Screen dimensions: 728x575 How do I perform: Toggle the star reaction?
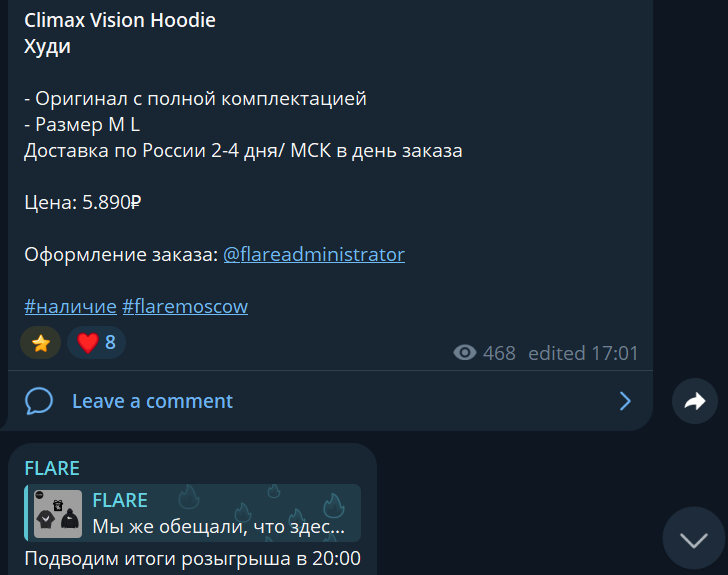click(40, 343)
